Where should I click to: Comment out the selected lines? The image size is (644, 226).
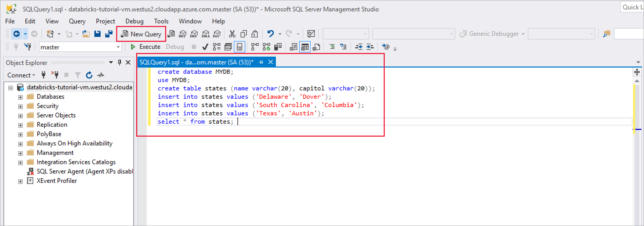(x=332, y=47)
